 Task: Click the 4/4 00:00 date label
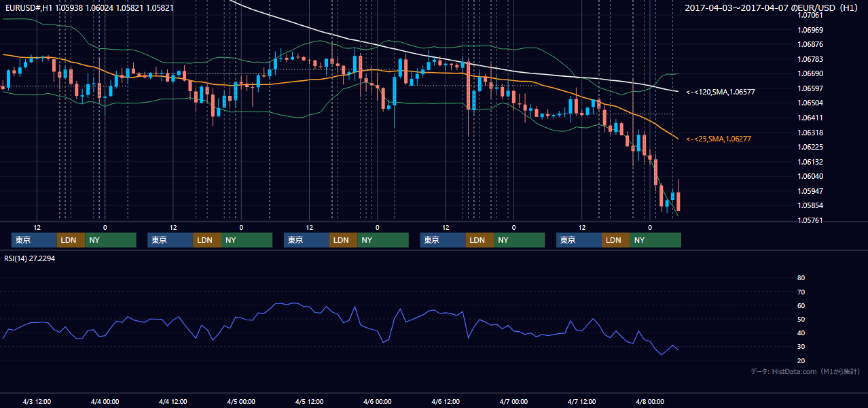105,402
